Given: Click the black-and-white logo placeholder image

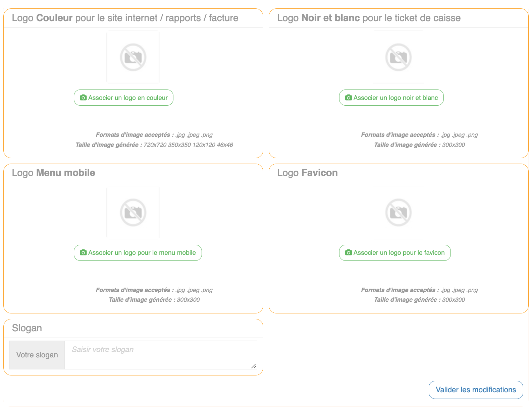Looking at the screenshot, I should [398, 57].
